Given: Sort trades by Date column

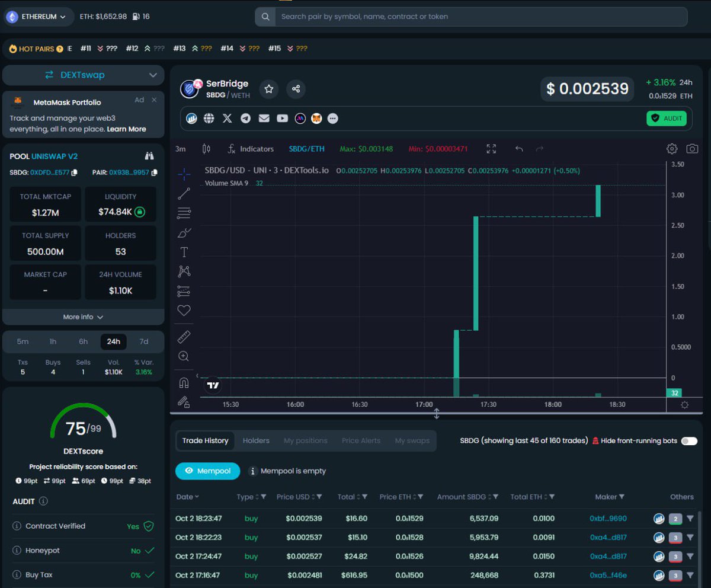Looking at the screenshot, I should click(x=187, y=497).
